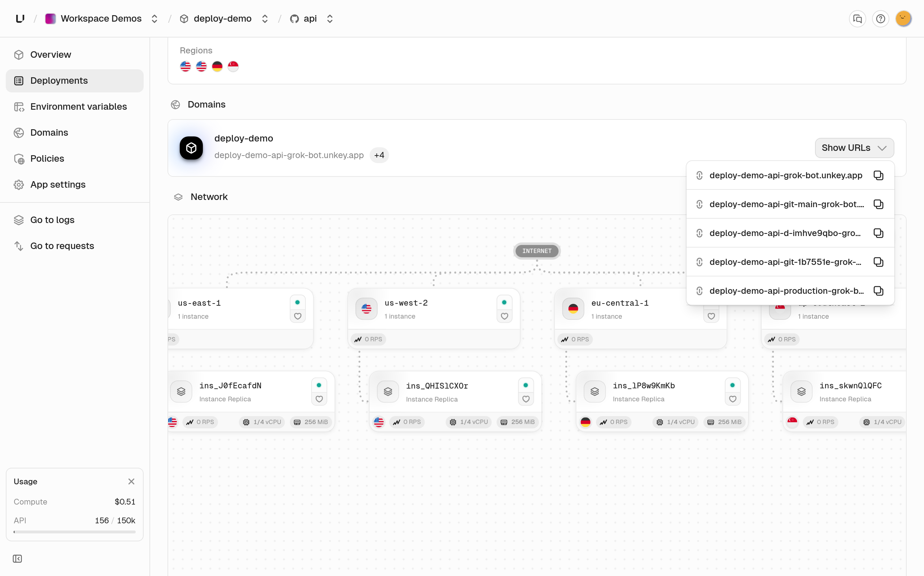924x576 pixels.
Task: Copy the git-1b7551e URL
Action: [878, 262]
